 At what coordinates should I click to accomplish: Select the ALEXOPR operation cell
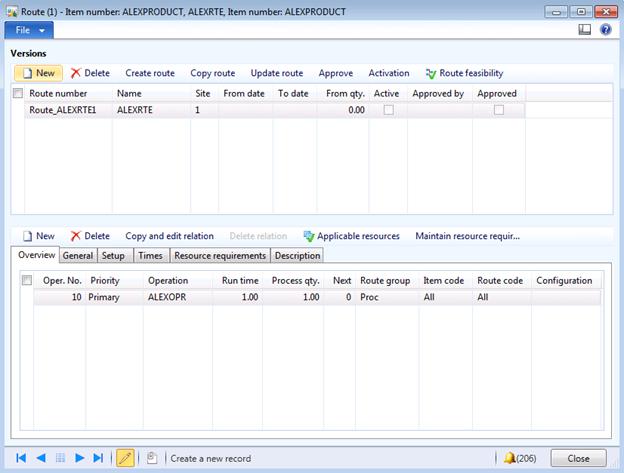click(x=178, y=297)
